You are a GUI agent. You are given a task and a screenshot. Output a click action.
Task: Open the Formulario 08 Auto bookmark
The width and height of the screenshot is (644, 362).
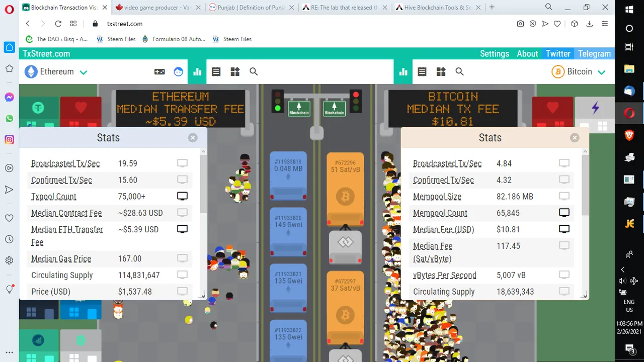pyautogui.click(x=174, y=39)
